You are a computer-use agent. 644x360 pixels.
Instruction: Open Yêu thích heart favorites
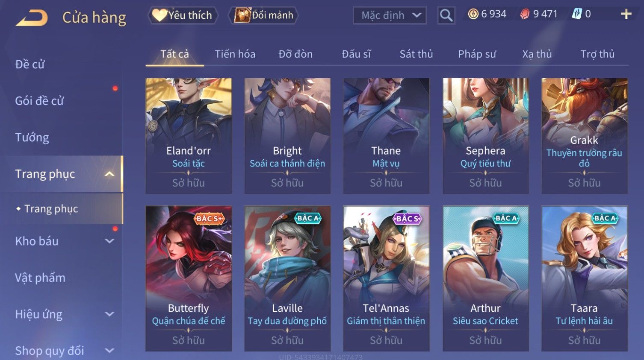[183, 15]
